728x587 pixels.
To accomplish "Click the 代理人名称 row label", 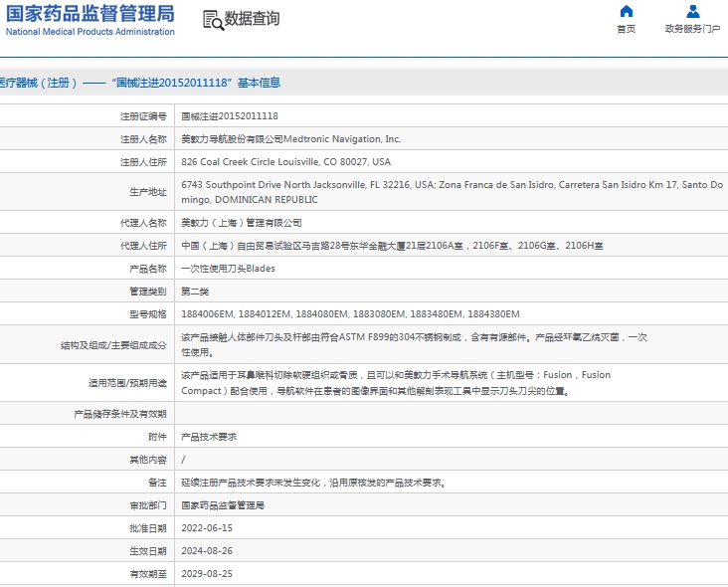I will pos(143,223).
